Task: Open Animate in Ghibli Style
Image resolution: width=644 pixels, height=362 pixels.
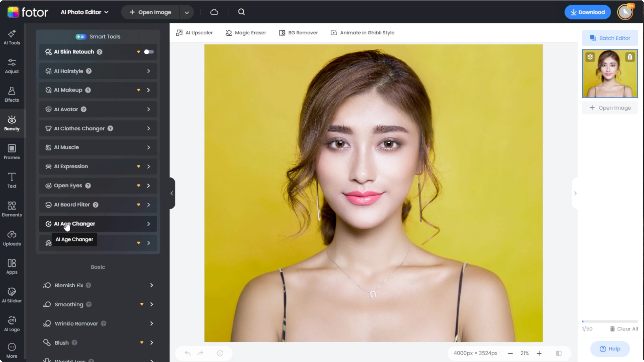Action: [x=362, y=33]
